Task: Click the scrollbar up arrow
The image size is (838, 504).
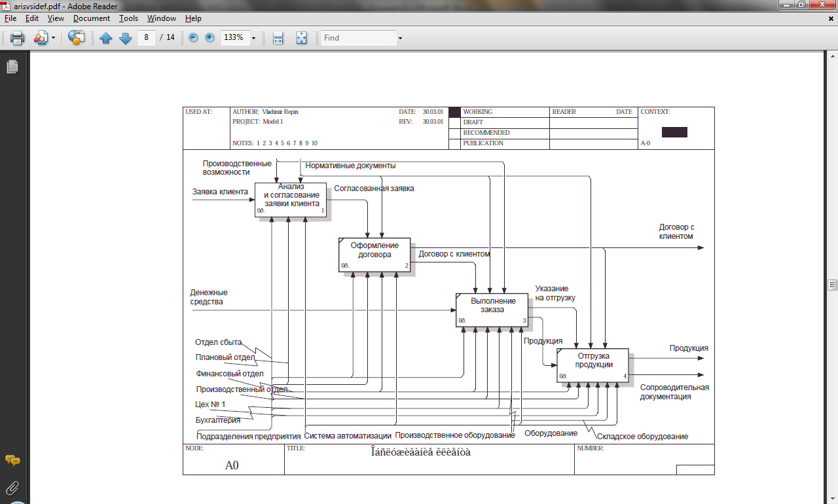Action: point(833,58)
